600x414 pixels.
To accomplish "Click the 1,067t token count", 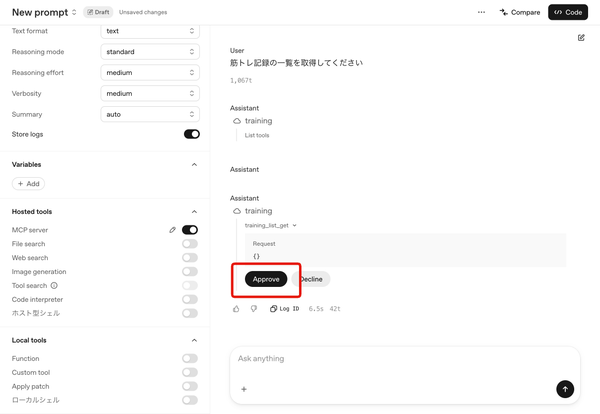I will pyautogui.click(x=241, y=80).
